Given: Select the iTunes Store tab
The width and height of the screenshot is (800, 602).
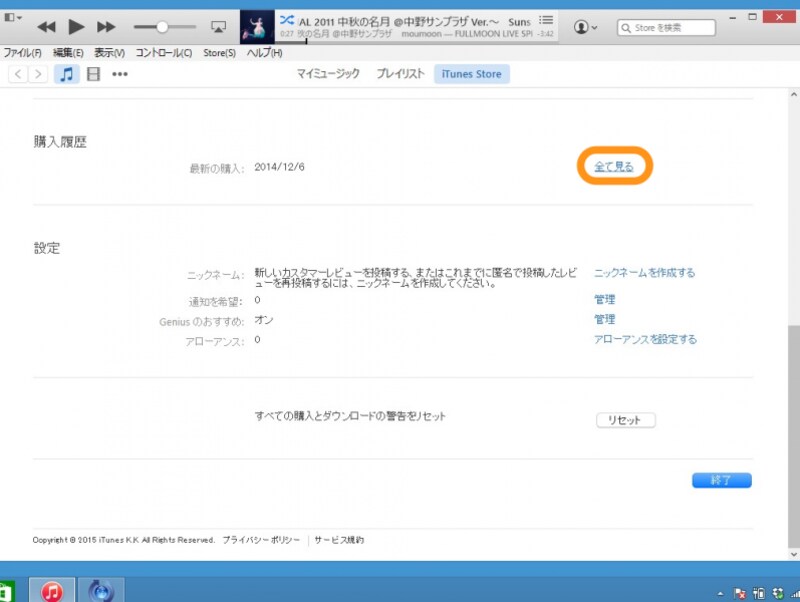Looking at the screenshot, I should pos(471,74).
